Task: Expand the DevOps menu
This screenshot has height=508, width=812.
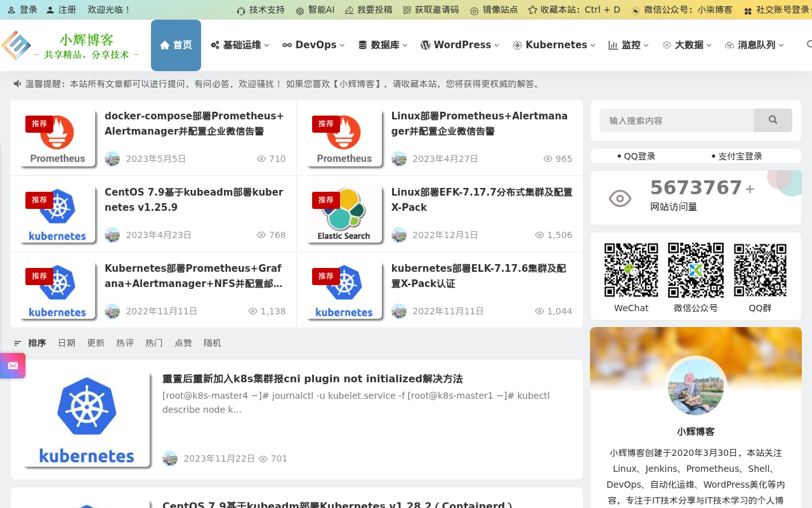Action: [x=313, y=45]
